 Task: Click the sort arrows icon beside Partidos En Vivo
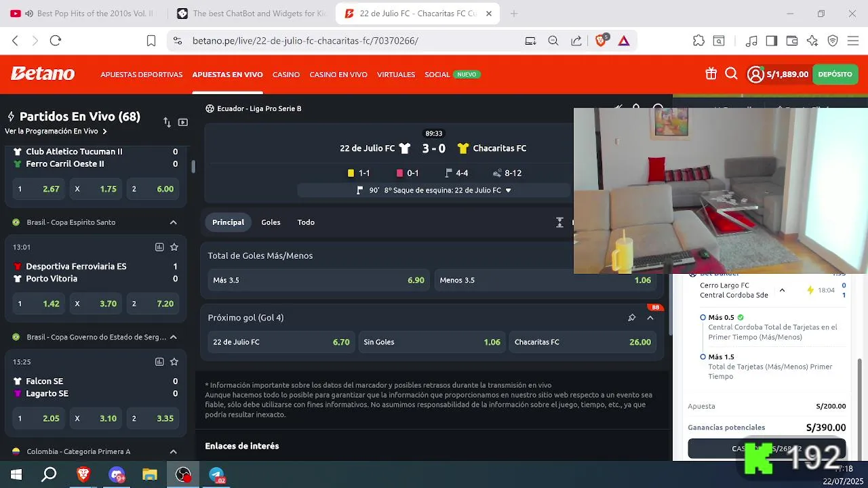click(x=167, y=122)
